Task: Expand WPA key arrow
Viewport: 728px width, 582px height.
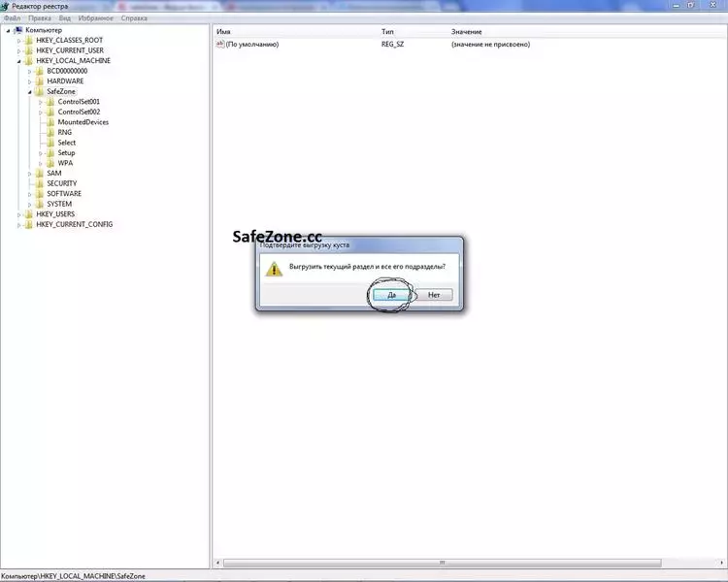Action: point(41,163)
